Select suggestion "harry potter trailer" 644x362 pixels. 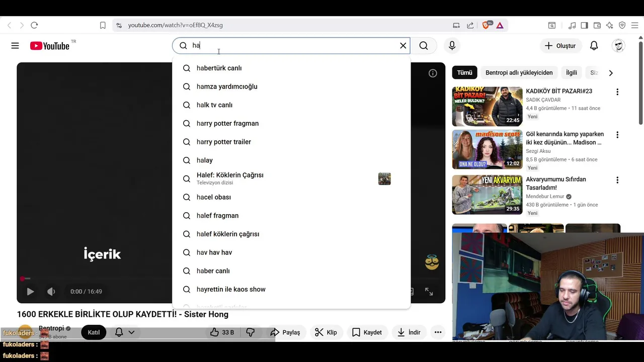[291, 142]
